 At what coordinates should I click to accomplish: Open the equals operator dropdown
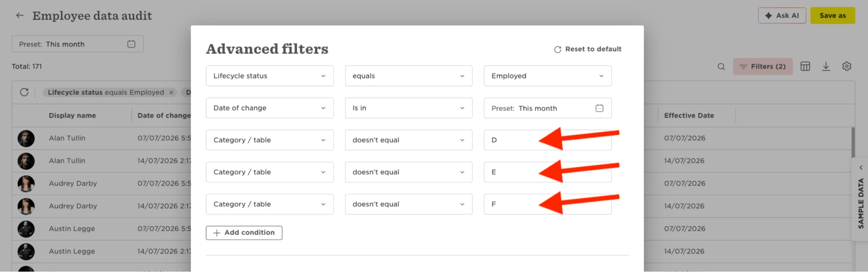pos(408,76)
